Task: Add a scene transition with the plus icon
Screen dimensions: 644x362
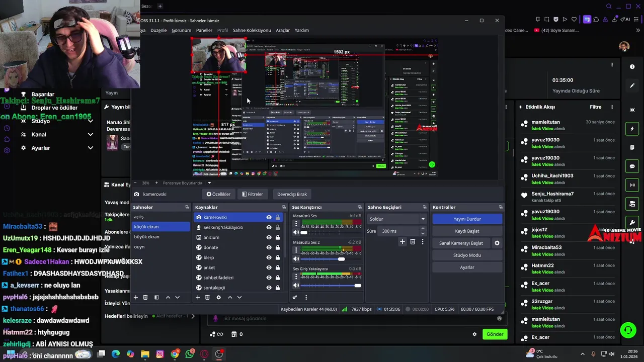Action: (x=402, y=242)
